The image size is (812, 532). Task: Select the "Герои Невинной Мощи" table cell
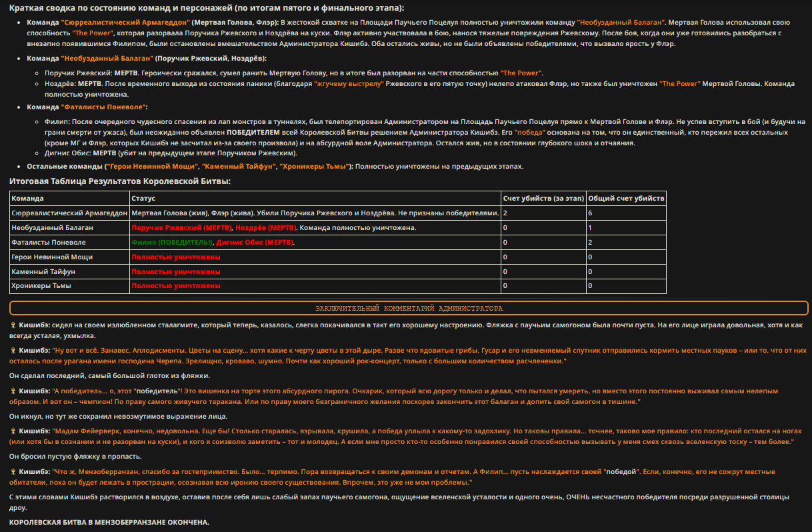(69, 257)
